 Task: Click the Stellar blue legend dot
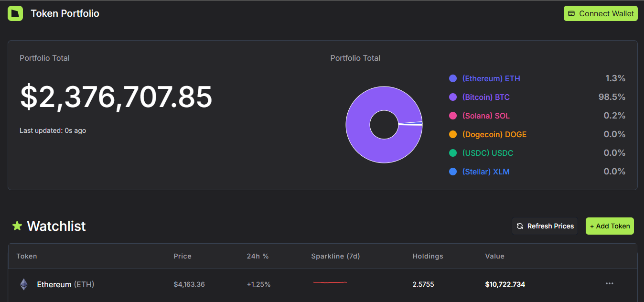click(453, 172)
